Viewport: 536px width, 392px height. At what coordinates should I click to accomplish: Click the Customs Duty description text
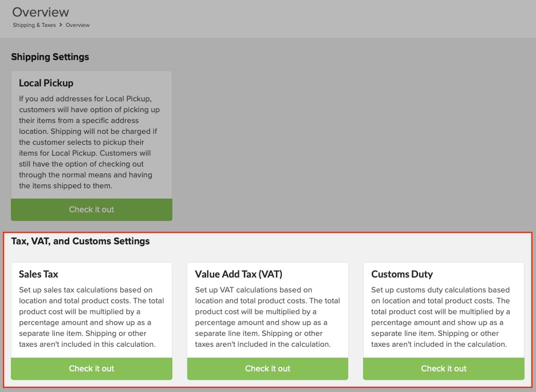point(440,317)
